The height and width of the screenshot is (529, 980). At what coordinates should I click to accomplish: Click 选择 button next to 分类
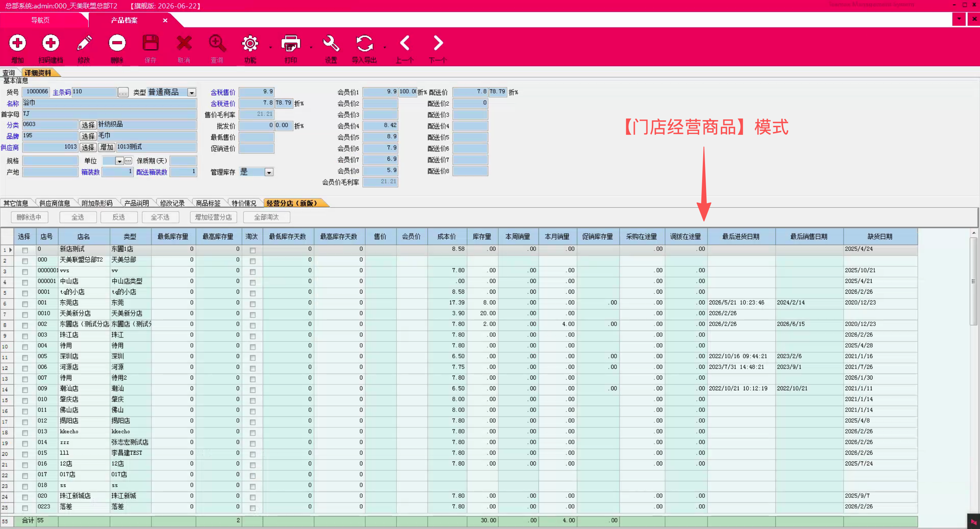[x=88, y=125]
